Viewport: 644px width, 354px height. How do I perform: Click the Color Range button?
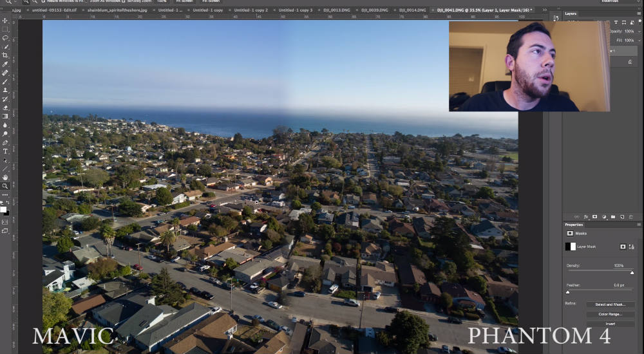coord(610,314)
